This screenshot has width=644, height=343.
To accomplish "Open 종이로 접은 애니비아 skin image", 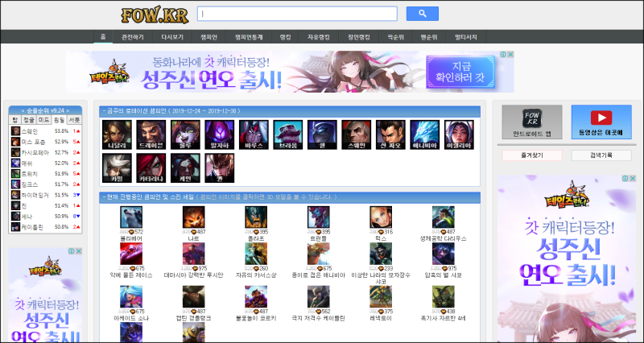I will point(318,254).
